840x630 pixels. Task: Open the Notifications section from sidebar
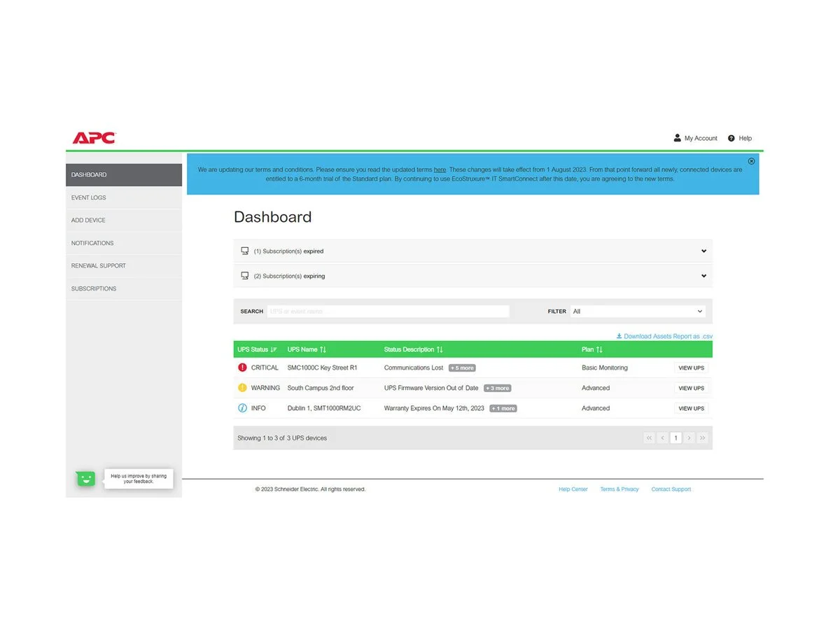[92, 243]
